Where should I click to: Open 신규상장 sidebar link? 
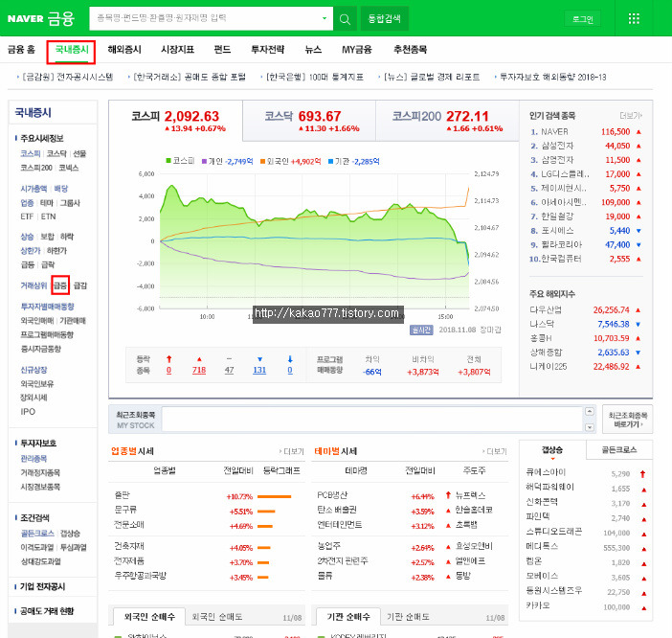(x=34, y=370)
